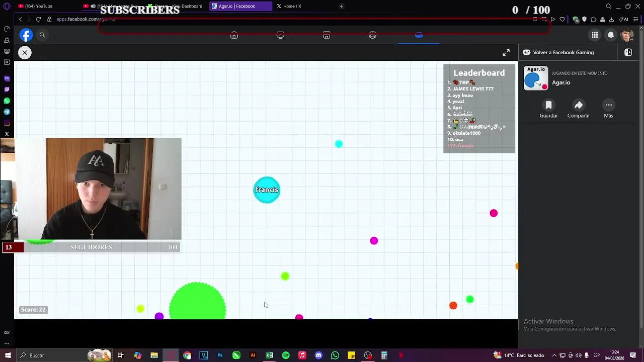Open Facebook notifications bell
Image resolution: width=644 pixels, height=362 pixels.
point(611,35)
